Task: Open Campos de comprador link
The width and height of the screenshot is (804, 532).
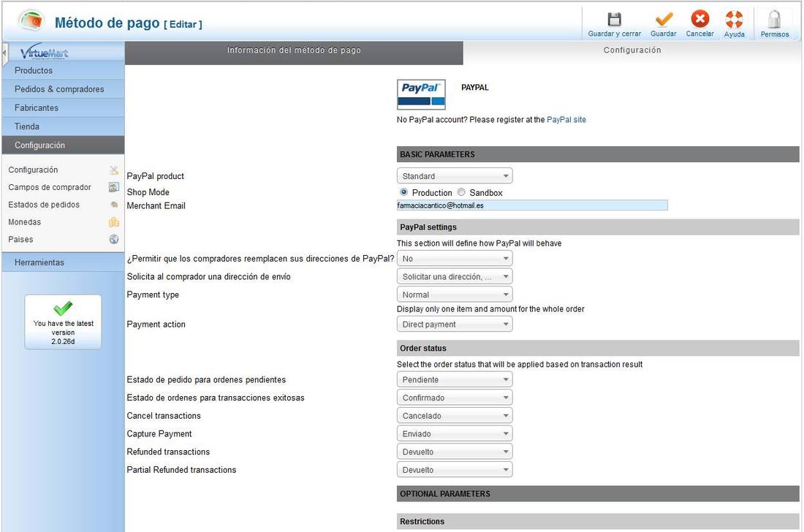Action: pos(49,187)
